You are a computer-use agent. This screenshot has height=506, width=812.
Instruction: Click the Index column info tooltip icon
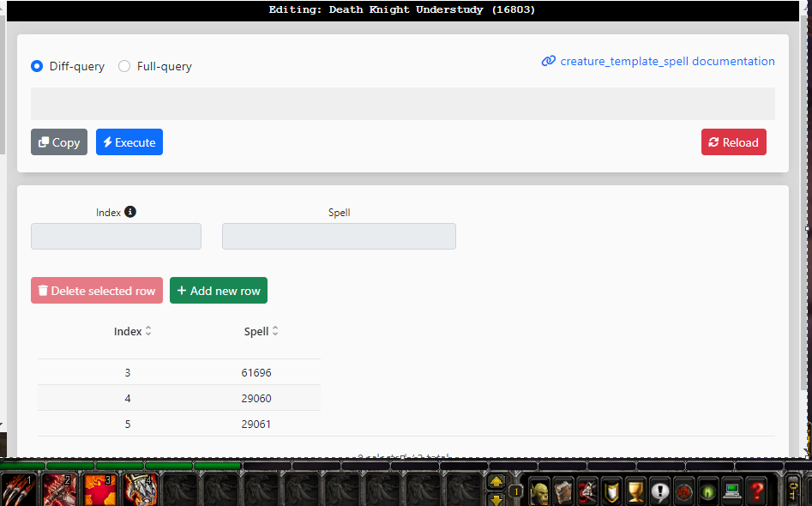(x=129, y=212)
